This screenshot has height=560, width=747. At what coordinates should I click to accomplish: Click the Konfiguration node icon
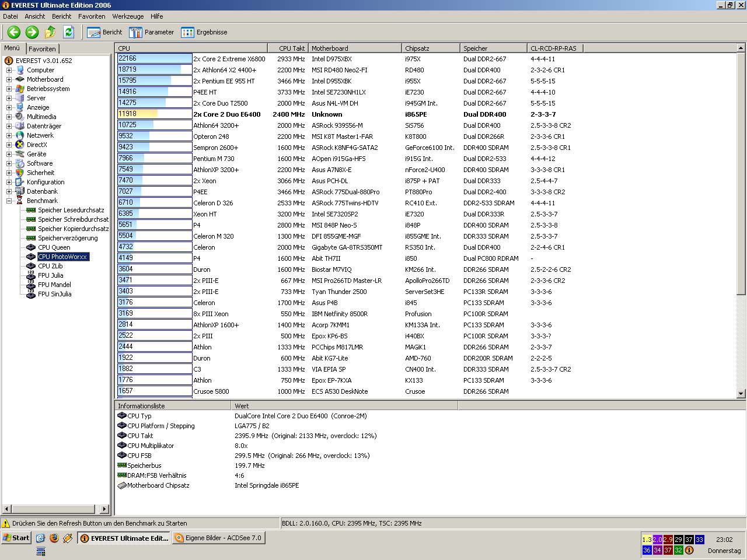click(20, 182)
